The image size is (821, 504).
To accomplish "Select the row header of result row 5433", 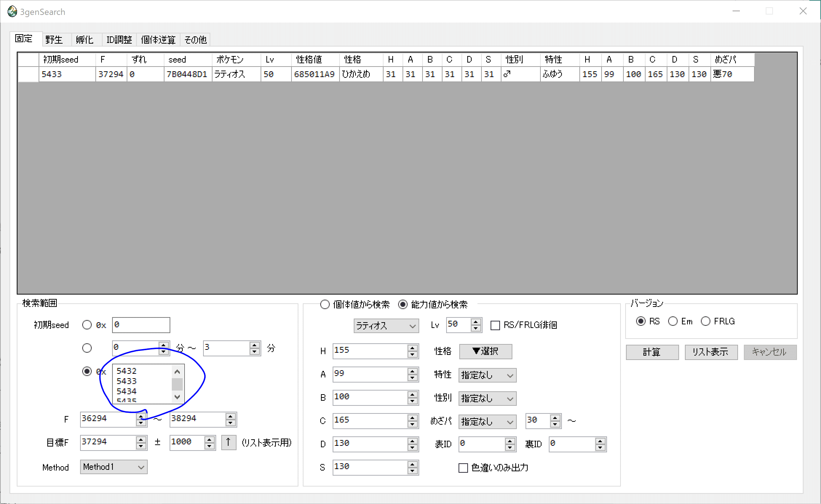I will coord(28,74).
